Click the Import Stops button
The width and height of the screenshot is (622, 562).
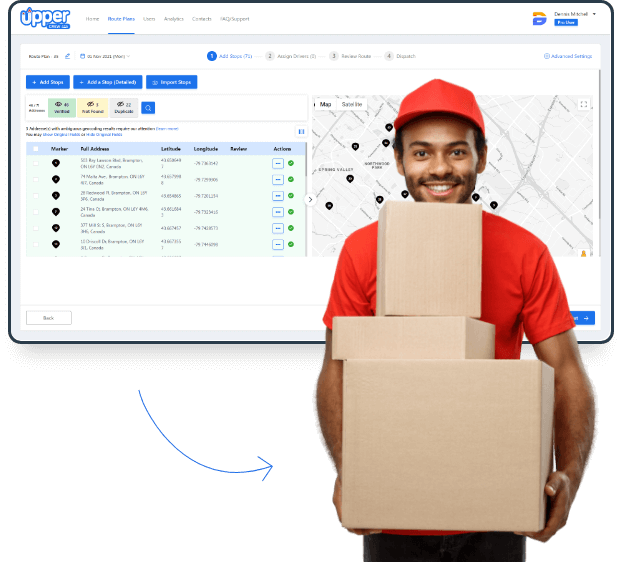[171, 82]
